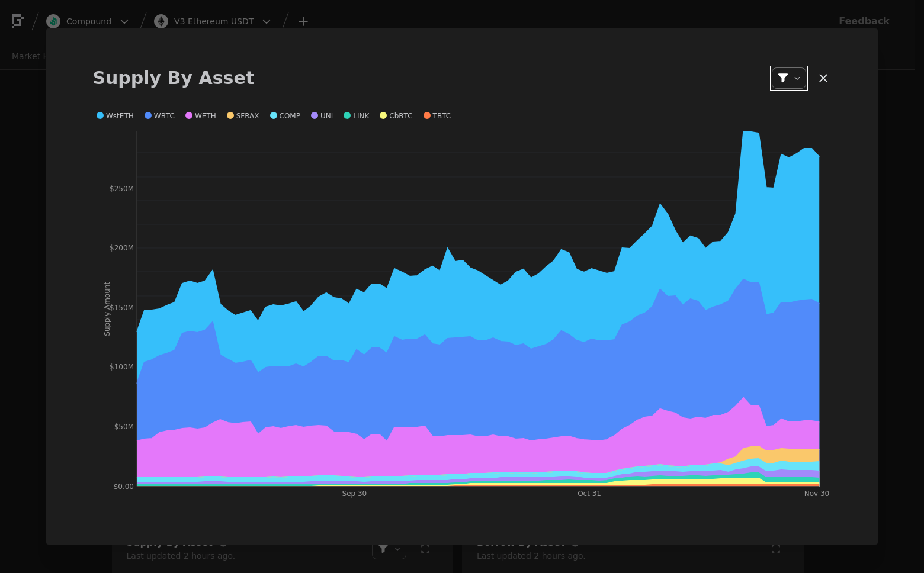The image size is (924, 573).
Task: Toggle UNI legend entry
Action: [x=322, y=116]
